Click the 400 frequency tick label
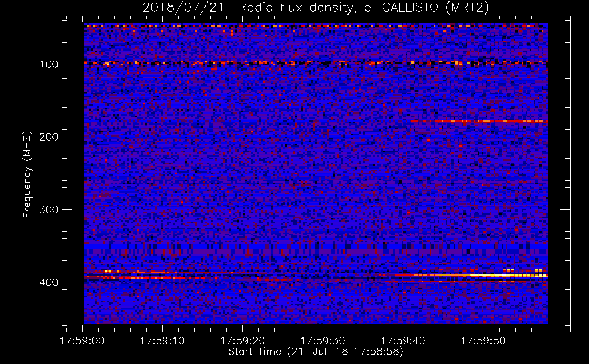 pos(49,282)
